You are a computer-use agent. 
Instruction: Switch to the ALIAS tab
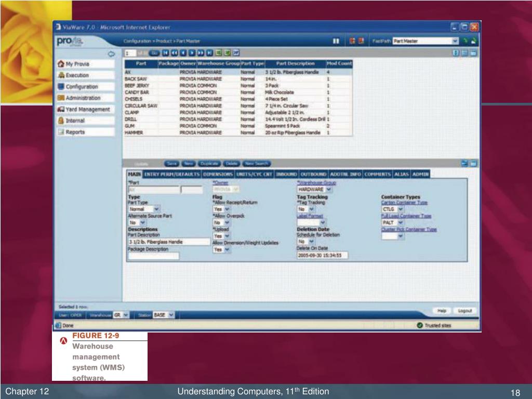tap(402, 174)
